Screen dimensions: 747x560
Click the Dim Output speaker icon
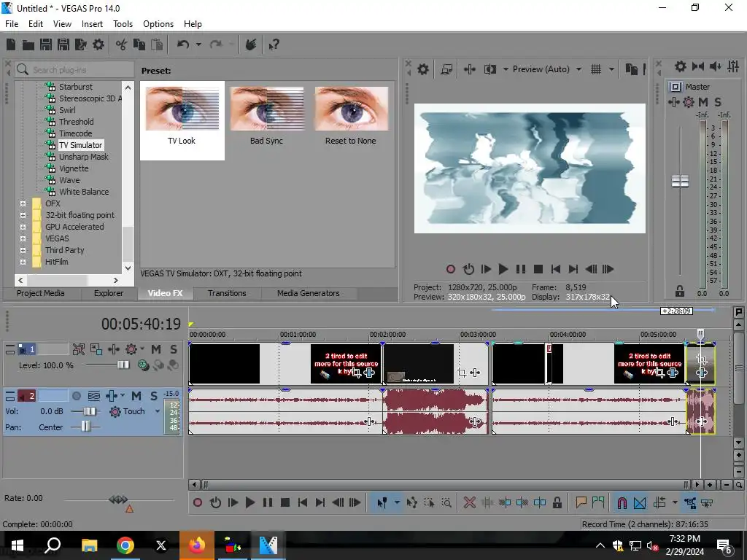[715, 66]
